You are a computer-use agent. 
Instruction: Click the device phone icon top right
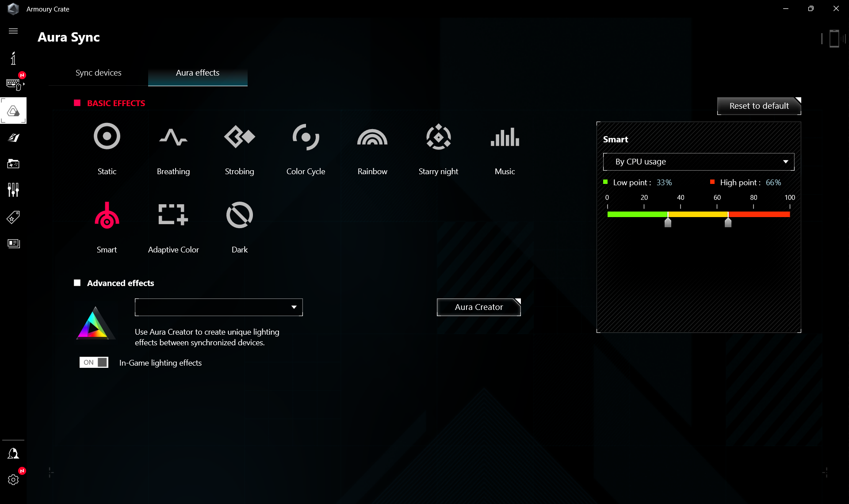point(834,39)
